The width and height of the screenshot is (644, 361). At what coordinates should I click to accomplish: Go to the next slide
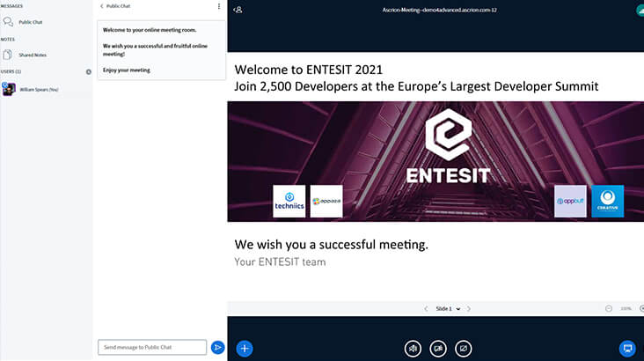pos(469,309)
